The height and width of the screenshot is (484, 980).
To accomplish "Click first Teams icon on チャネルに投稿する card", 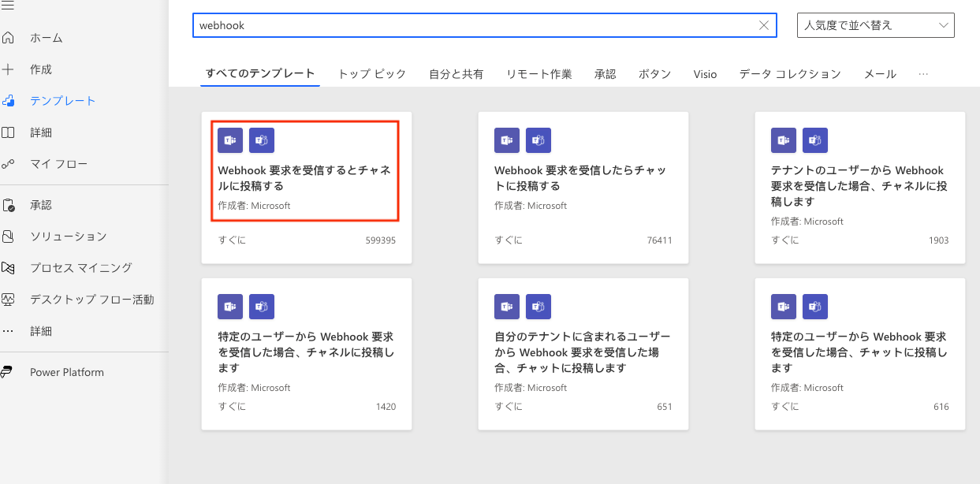I will coord(230,140).
